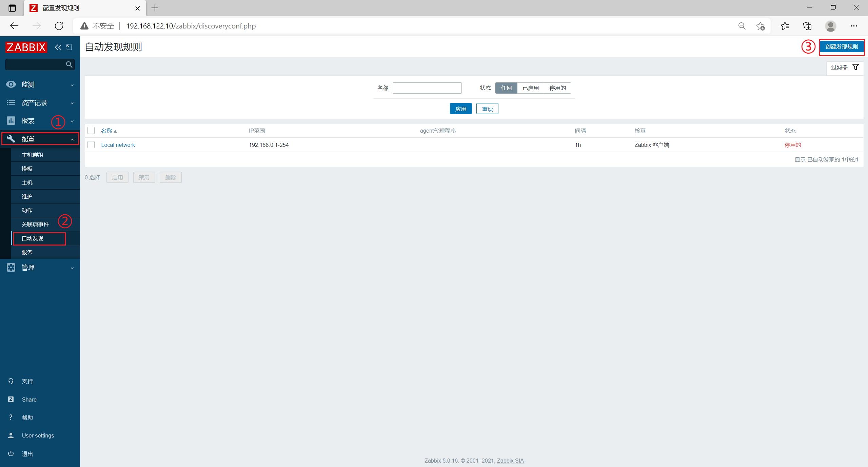The image size is (868, 467).
Task: Click the 禁用 bulk action button
Action: [x=144, y=177]
